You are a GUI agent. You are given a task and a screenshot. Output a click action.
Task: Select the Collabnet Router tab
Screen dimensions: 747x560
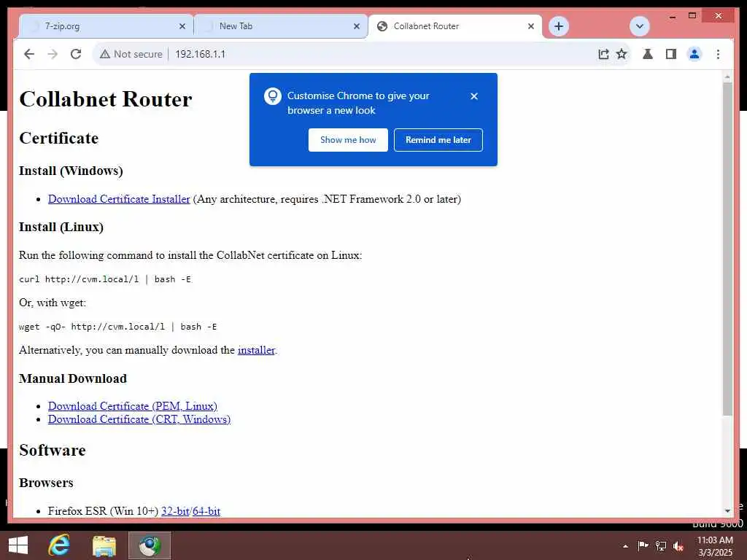coord(455,26)
